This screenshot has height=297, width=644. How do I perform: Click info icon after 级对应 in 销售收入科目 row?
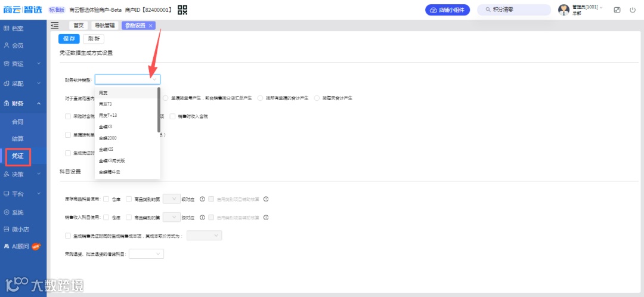click(202, 217)
